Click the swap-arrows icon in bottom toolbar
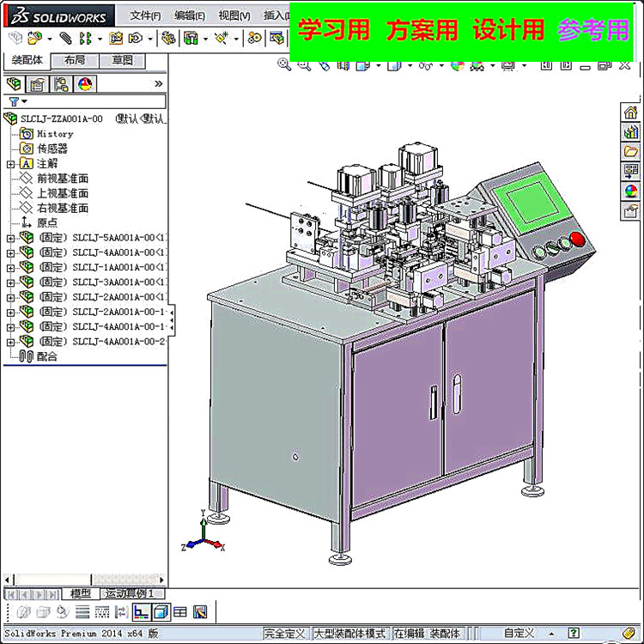644x644 pixels. [122, 612]
